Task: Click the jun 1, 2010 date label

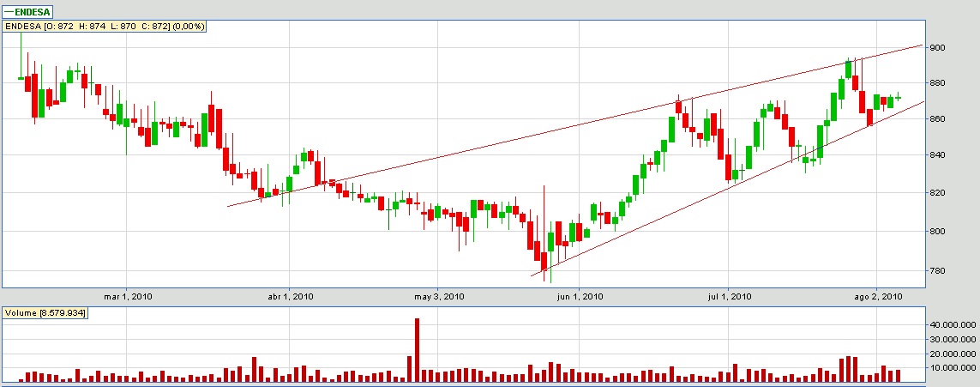Action: coord(580,296)
